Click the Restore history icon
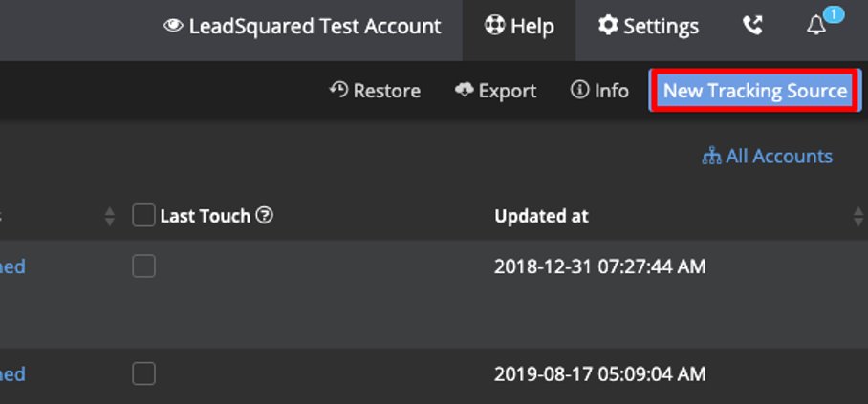 338,90
